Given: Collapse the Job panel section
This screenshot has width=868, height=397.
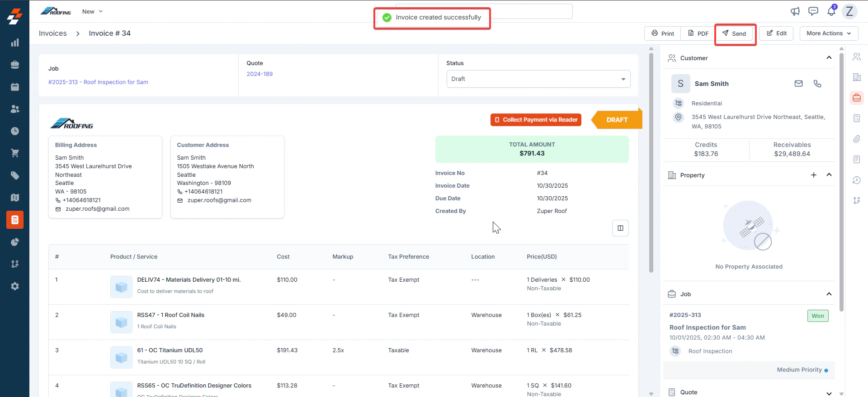Looking at the screenshot, I should point(829,294).
